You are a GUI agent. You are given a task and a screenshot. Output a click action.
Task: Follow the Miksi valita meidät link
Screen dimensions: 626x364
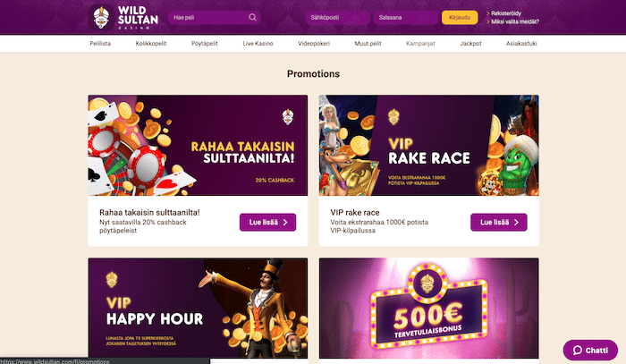click(515, 22)
